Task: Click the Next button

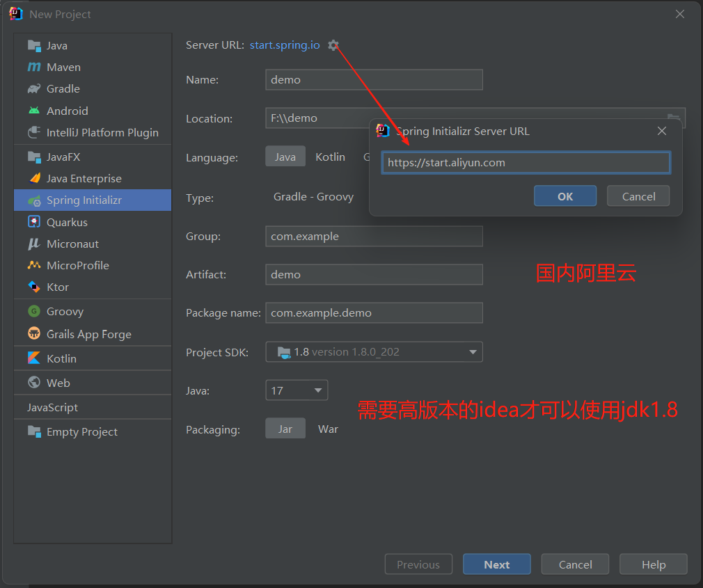Action: [497, 564]
